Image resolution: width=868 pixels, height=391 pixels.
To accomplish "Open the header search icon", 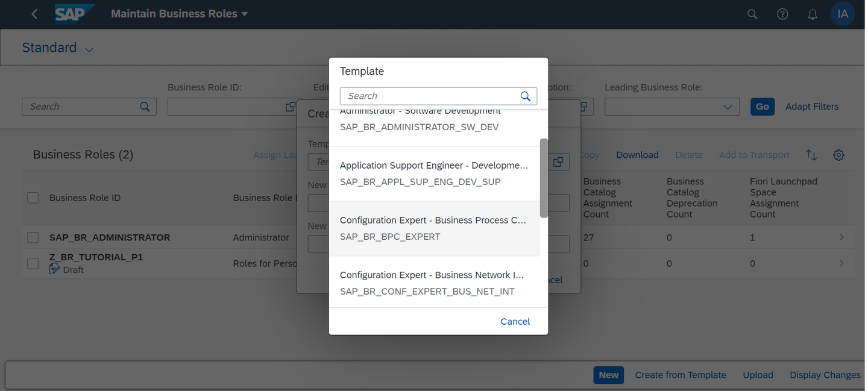I will (x=752, y=14).
